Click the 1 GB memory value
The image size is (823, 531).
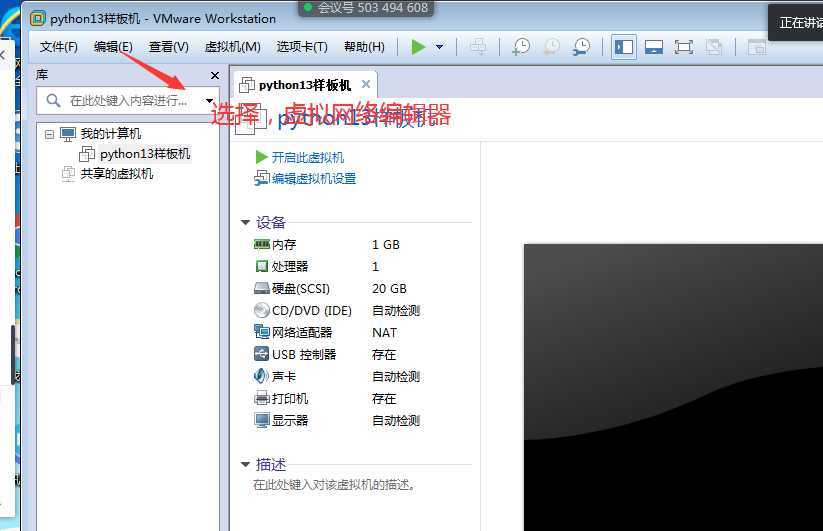click(386, 245)
